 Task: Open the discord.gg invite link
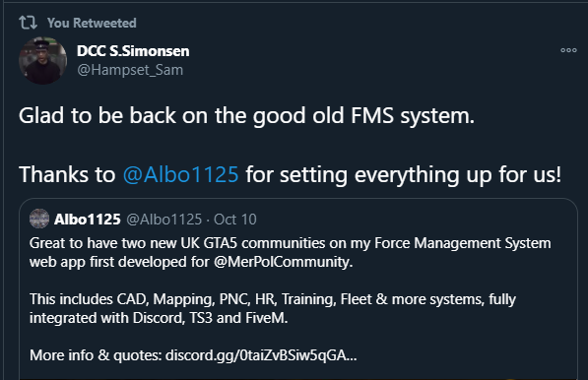261,354
